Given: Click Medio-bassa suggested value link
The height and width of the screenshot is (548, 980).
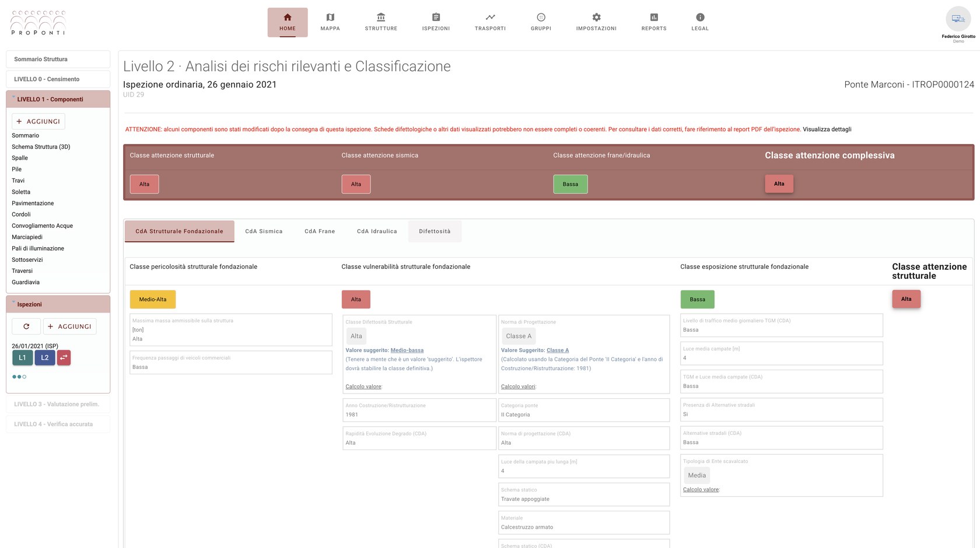Looking at the screenshot, I should point(407,350).
